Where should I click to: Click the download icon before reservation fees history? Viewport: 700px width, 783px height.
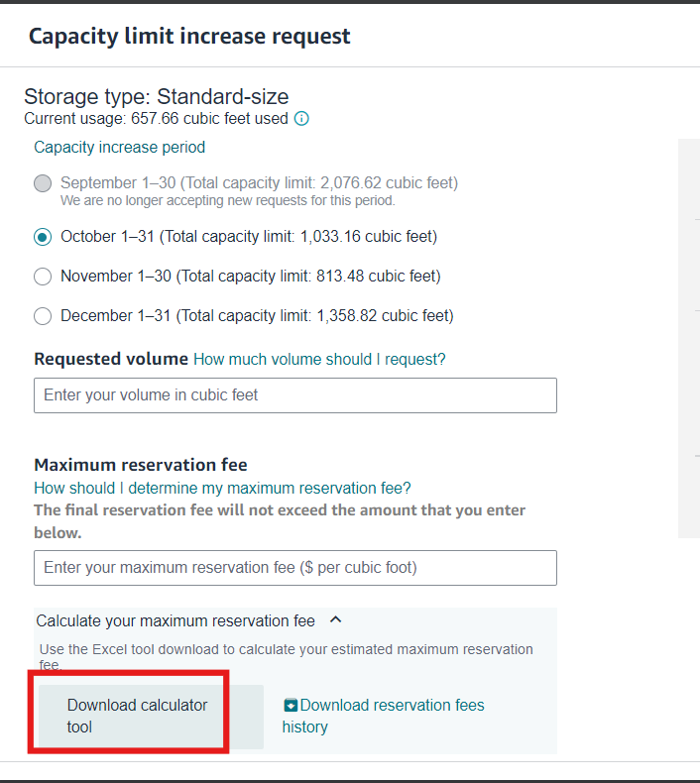coord(291,706)
